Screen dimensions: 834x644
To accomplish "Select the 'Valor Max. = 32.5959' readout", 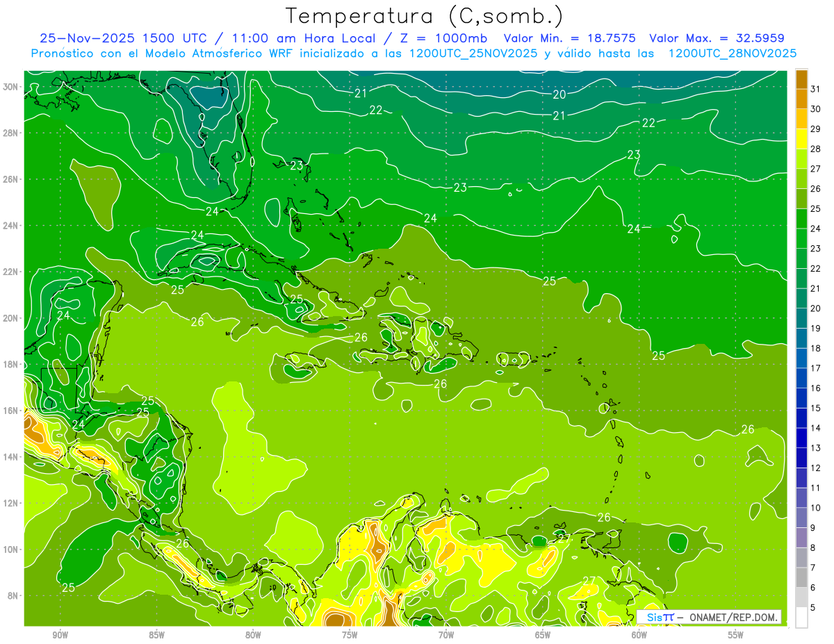I will tap(717, 38).
